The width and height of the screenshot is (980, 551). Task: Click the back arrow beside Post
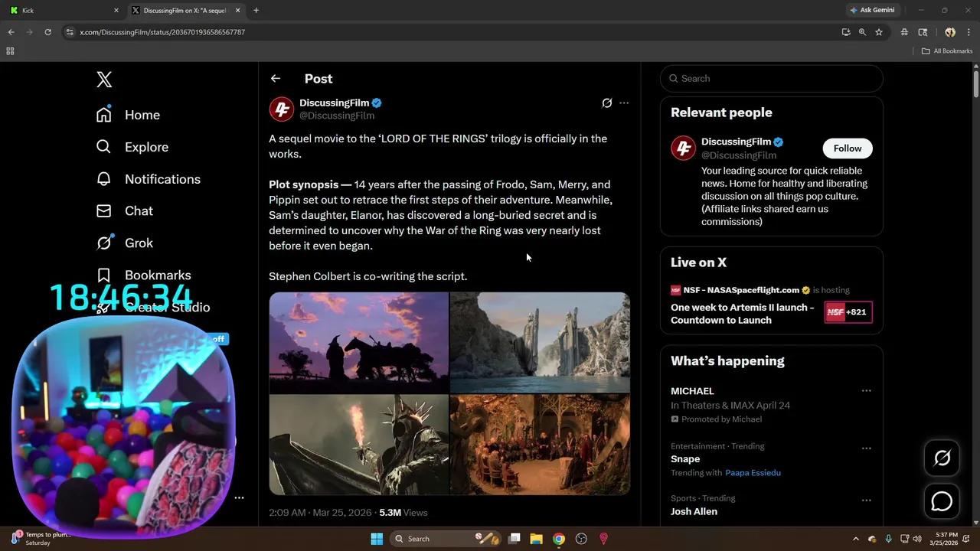click(x=276, y=78)
